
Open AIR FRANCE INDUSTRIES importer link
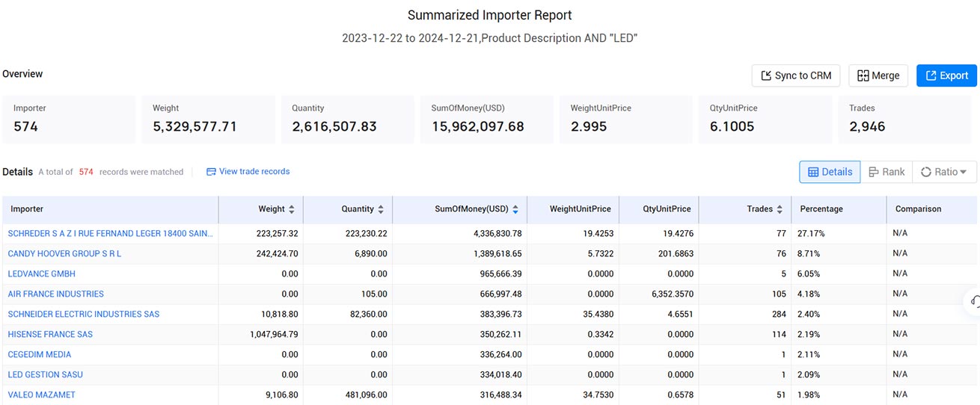click(x=56, y=294)
